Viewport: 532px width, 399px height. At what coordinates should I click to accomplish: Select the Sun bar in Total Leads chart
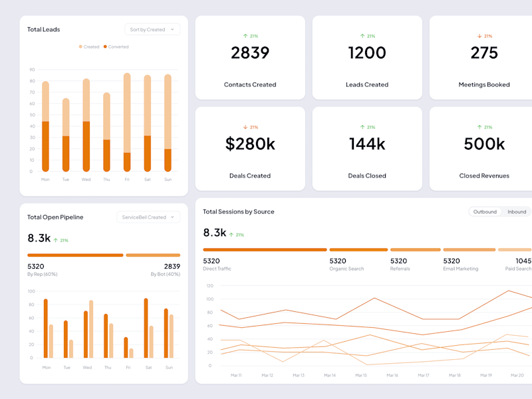pyautogui.click(x=168, y=123)
